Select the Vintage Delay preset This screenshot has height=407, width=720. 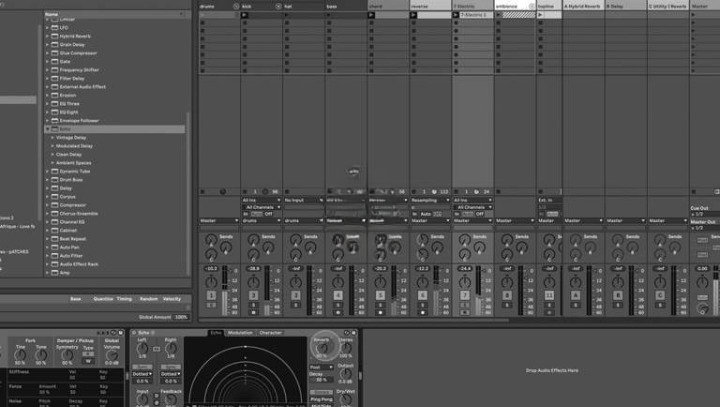click(71, 138)
